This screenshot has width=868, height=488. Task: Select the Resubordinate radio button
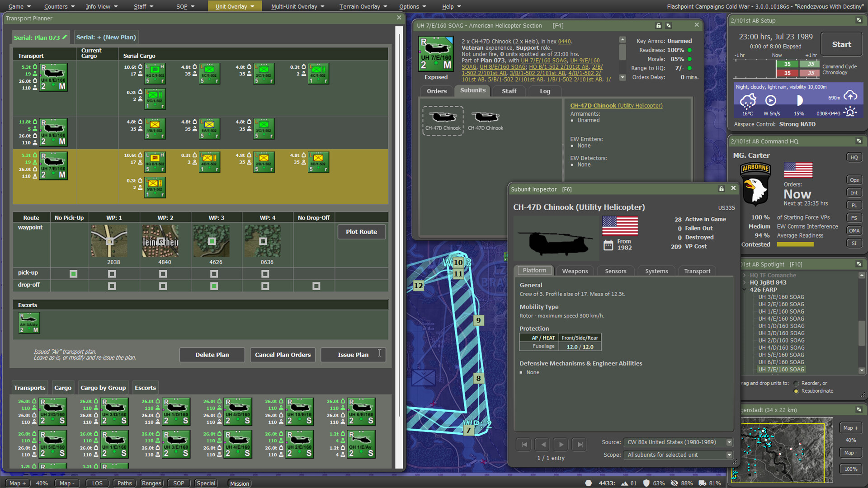tap(796, 391)
